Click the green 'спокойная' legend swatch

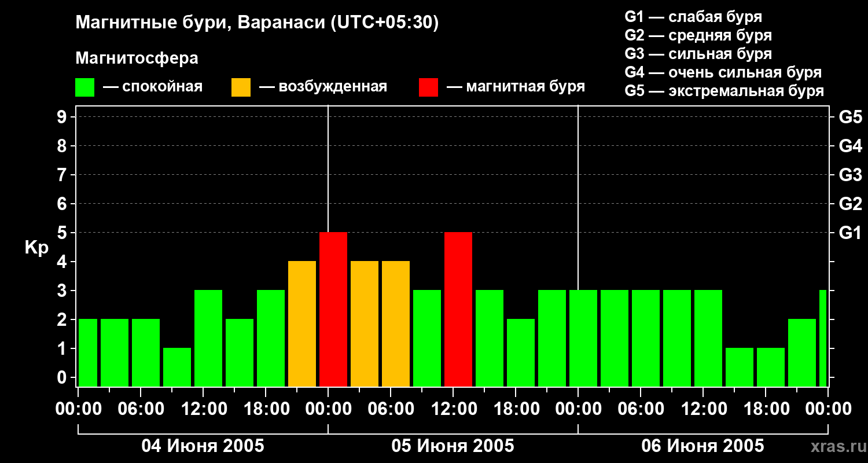click(84, 87)
